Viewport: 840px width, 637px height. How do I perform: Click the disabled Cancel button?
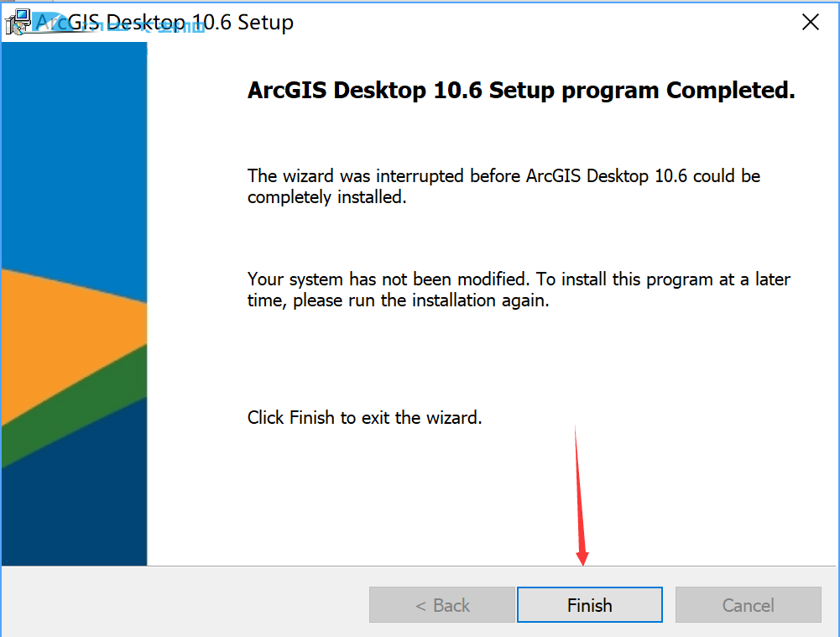[748, 605]
